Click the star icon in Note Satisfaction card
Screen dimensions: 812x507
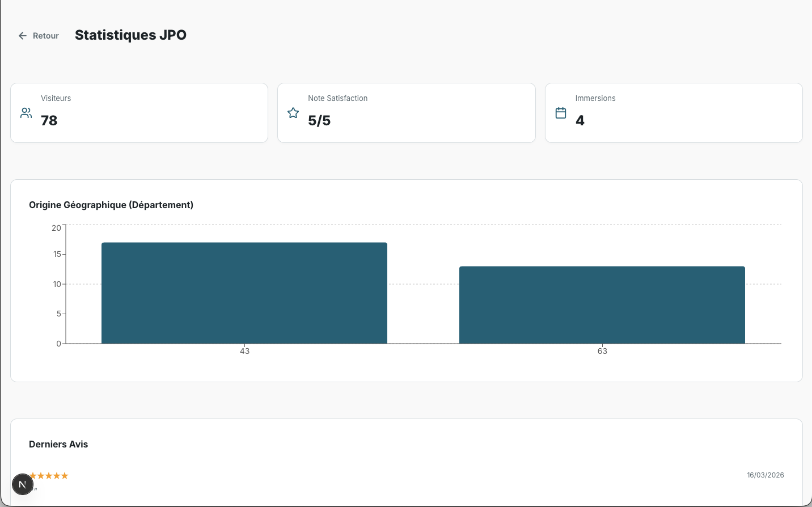293,113
